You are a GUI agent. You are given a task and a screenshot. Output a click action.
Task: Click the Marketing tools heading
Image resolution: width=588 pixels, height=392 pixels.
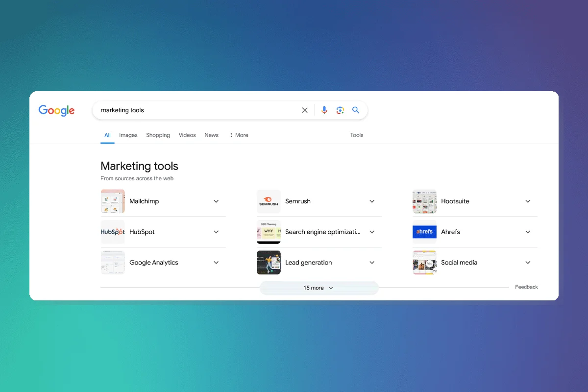pyautogui.click(x=140, y=166)
